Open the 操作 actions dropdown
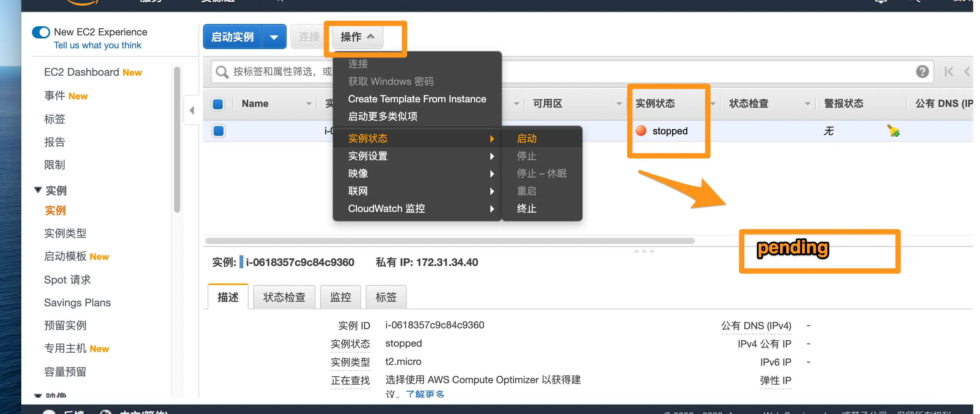Screen dimensions: 980x414 [357, 37]
